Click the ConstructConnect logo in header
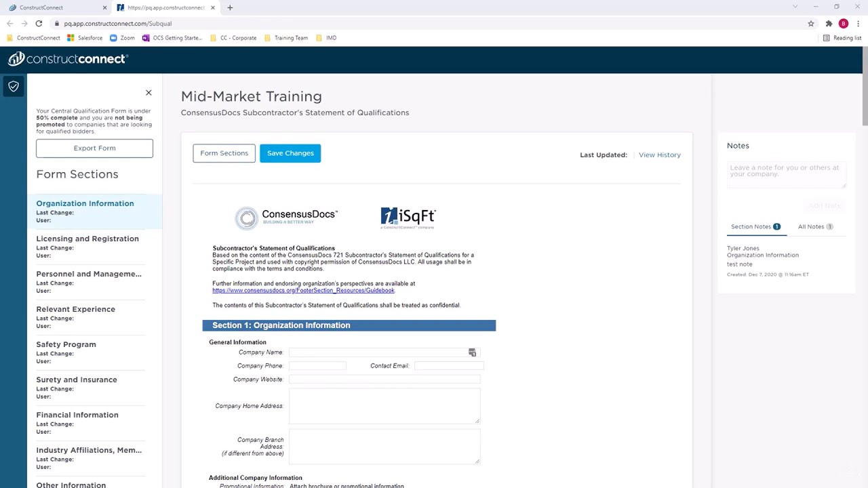This screenshot has width=868, height=488. click(67, 59)
